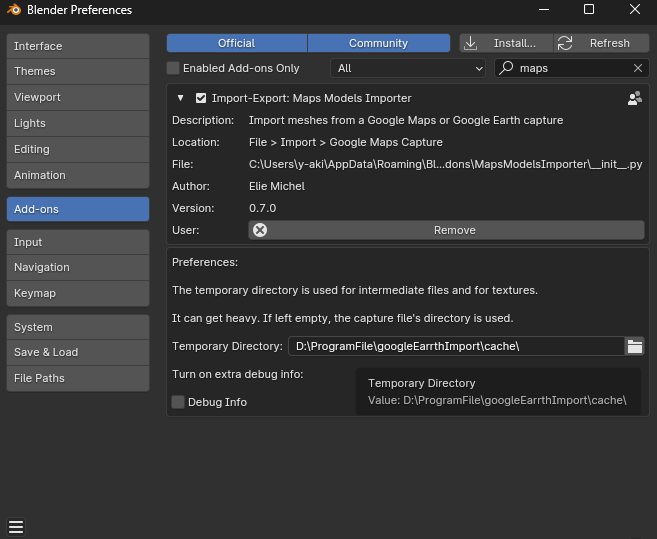Switch to Navigation preferences
The image size is (657, 539).
78,267
